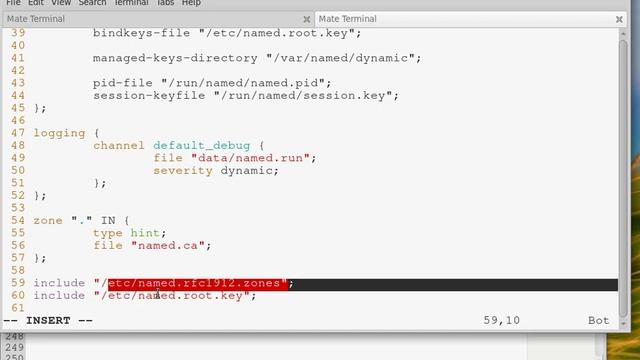Open the Search menu

[x=92, y=3]
